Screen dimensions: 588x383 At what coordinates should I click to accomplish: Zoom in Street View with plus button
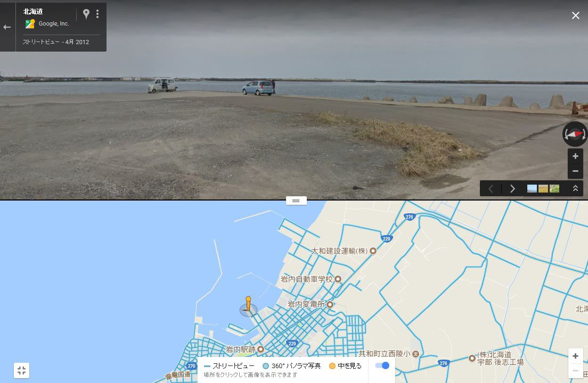(575, 156)
